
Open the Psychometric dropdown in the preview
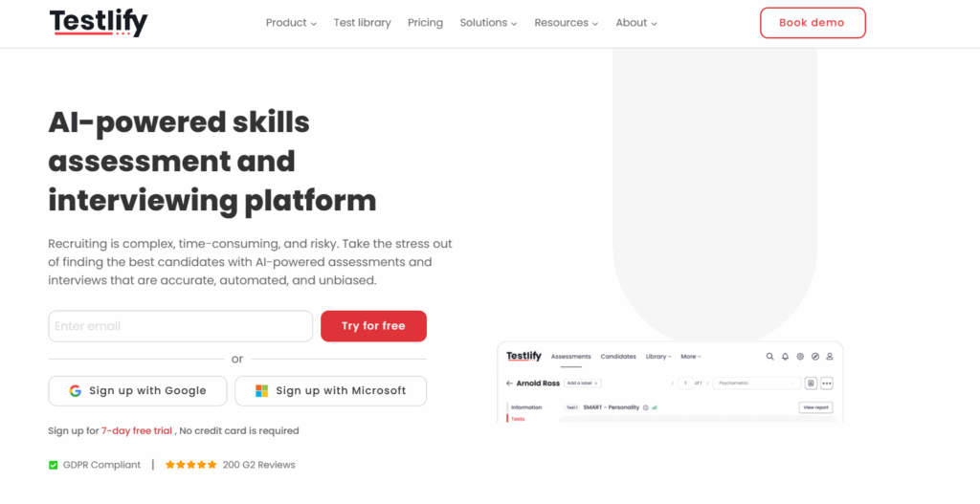pyautogui.click(x=757, y=383)
